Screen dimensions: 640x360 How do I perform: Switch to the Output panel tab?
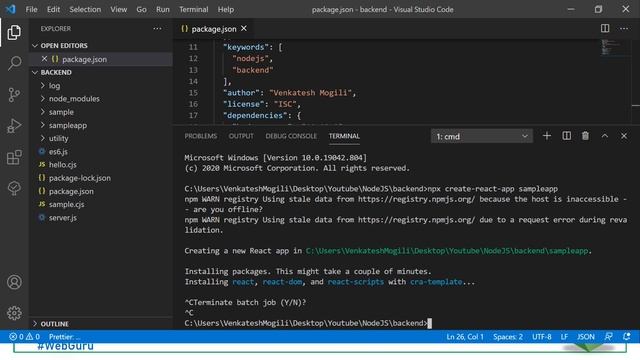pyautogui.click(x=241, y=136)
